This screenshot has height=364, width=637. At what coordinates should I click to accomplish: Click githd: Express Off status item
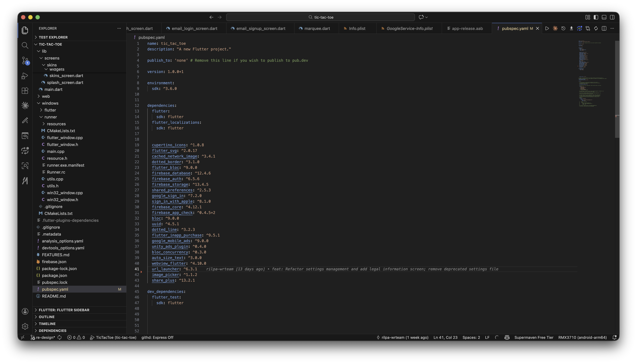coord(157,338)
